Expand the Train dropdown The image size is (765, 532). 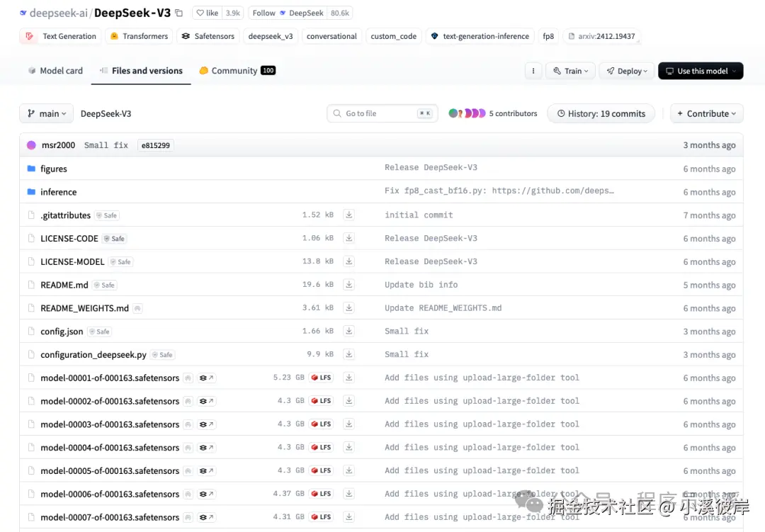pyautogui.click(x=570, y=71)
